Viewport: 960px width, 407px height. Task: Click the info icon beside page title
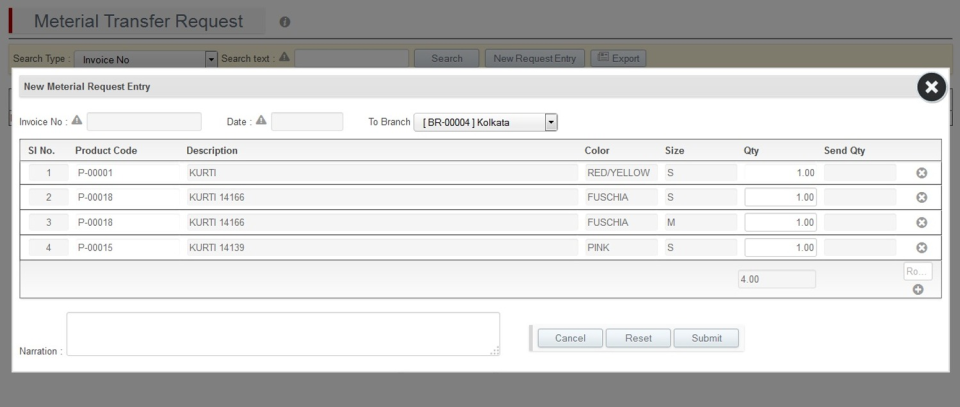pos(285,22)
